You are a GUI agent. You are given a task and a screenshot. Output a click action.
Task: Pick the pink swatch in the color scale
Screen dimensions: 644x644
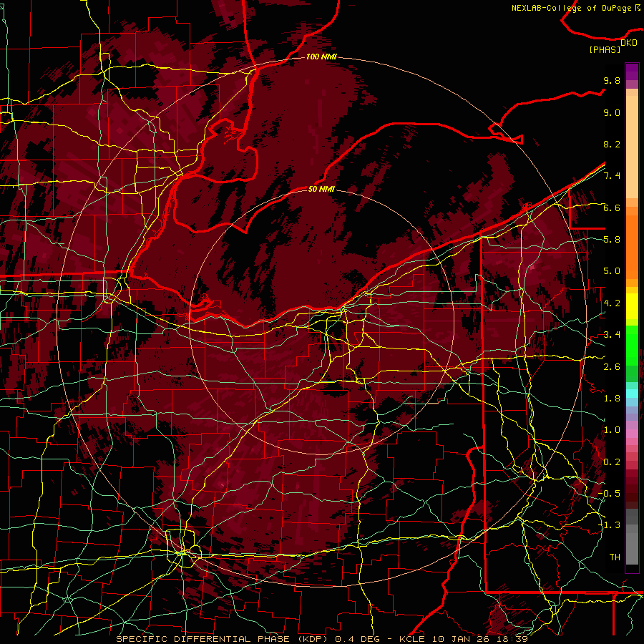632,433
